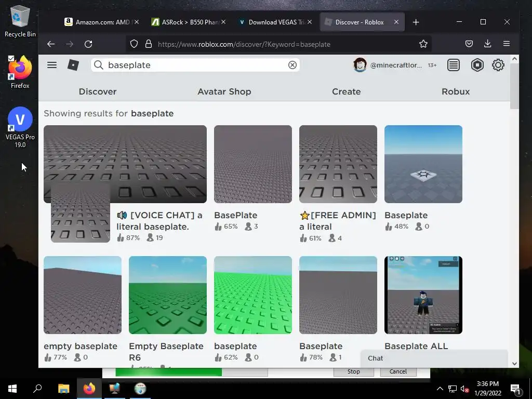
Task: Close the Download VEGAS tab
Action: coord(310,22)
